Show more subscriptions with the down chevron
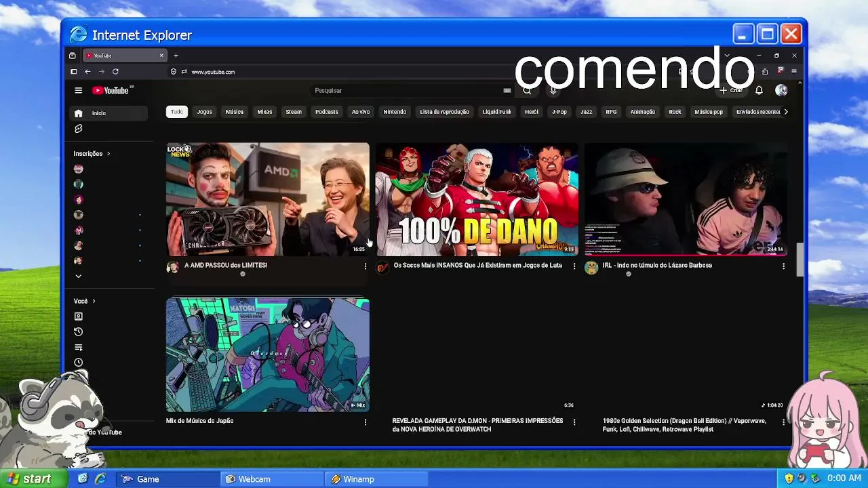The height and width of the screenshot is (488, 868). (x=79, y=277)
